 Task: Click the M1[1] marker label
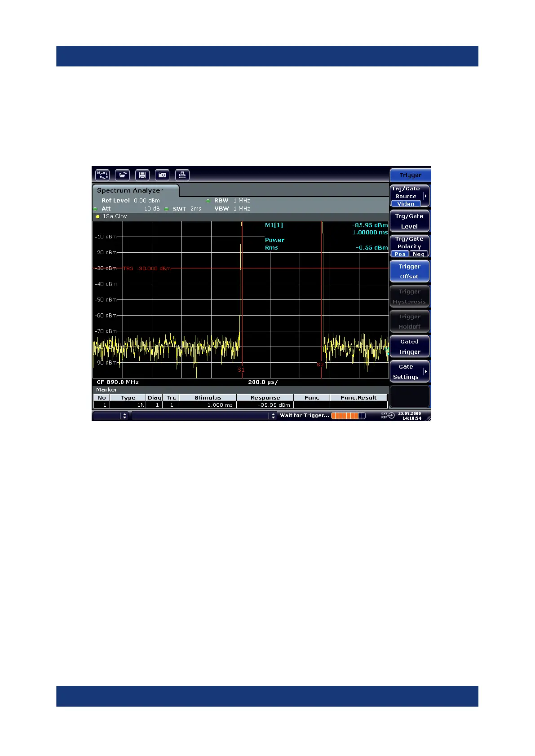click(274, 225)
